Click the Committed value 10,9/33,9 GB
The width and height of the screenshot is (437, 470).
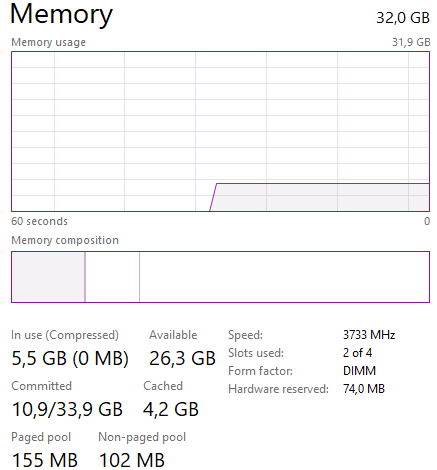67,409
